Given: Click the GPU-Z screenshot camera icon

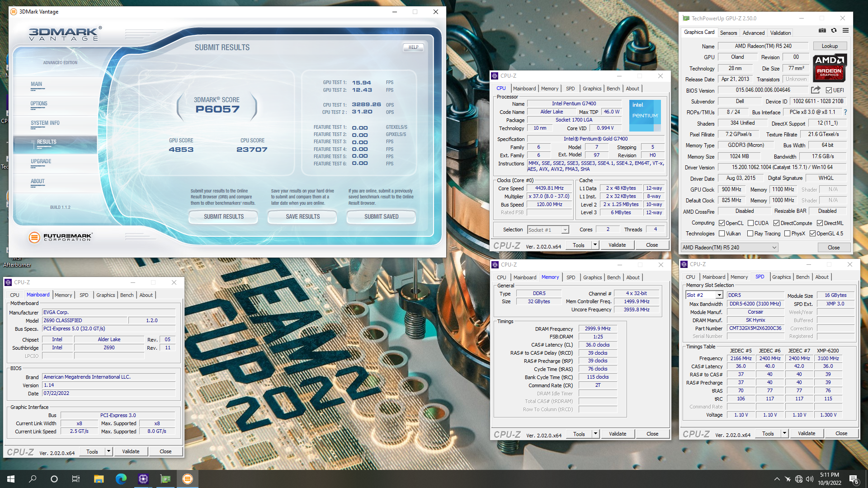Looking at the screenshot, I should pos(822,30).
